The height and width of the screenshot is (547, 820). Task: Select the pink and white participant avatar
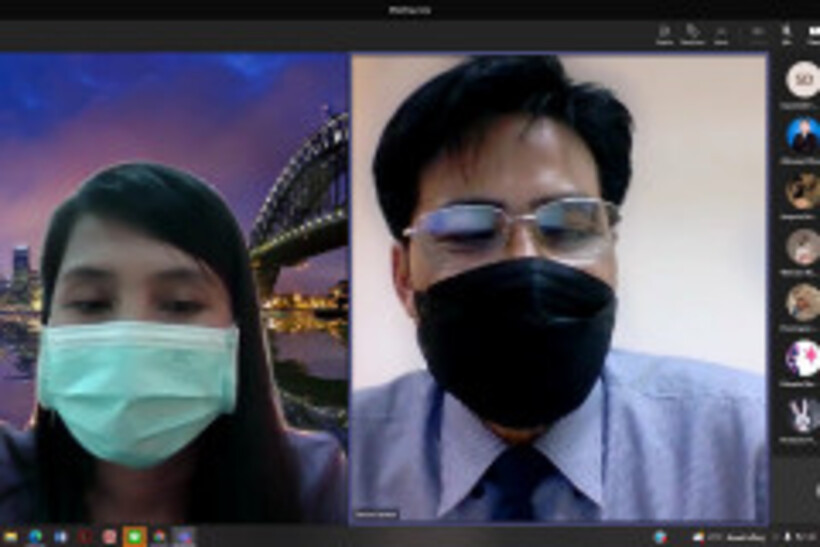pos(802,357)
